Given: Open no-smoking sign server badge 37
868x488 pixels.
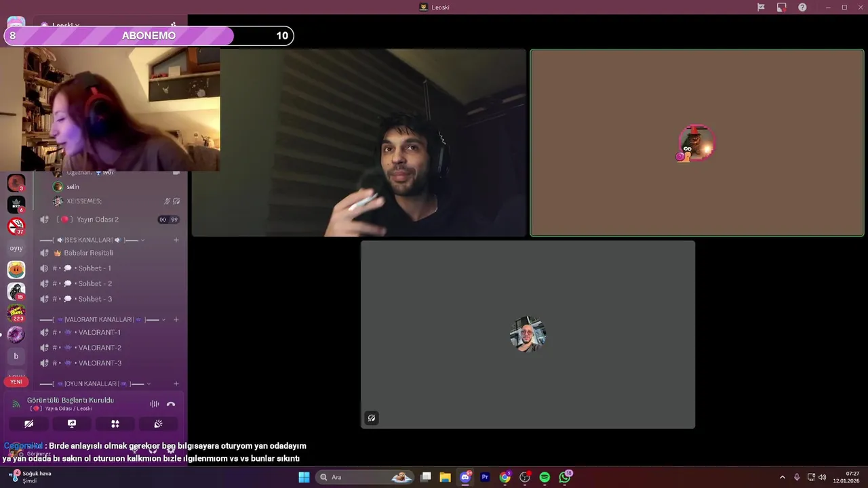Looking at the screenshot, I should (16, 226).
